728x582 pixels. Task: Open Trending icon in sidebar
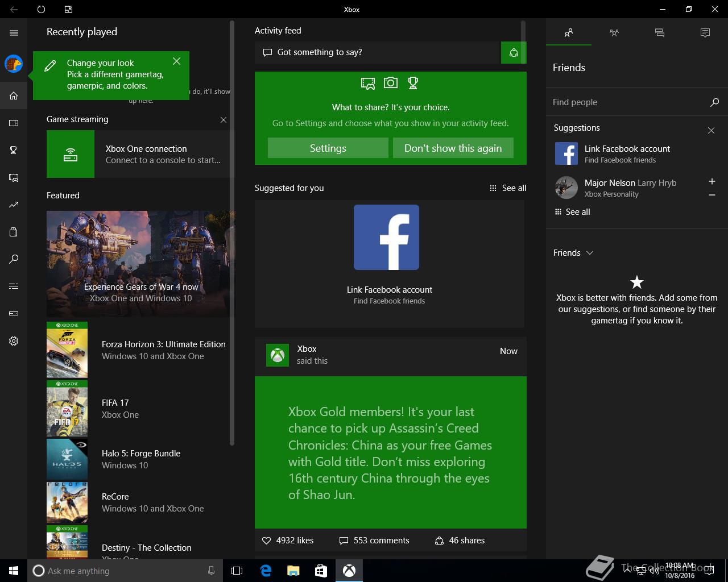(14, 205)
